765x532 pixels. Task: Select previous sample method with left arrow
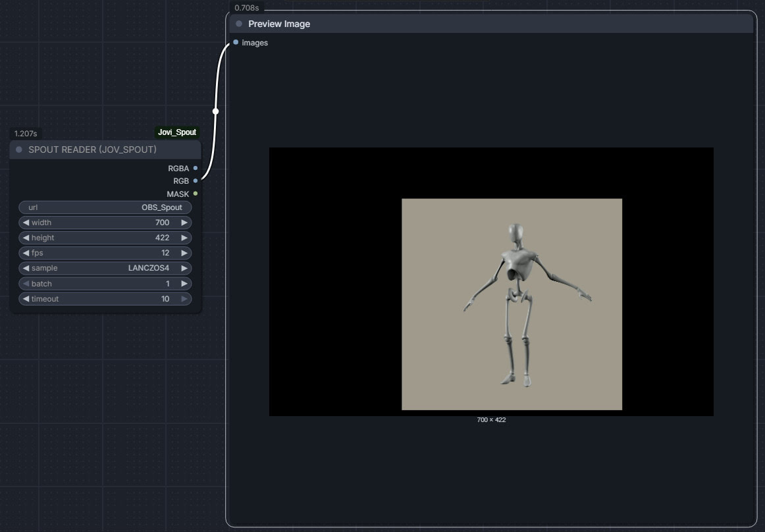pos(26,268)
